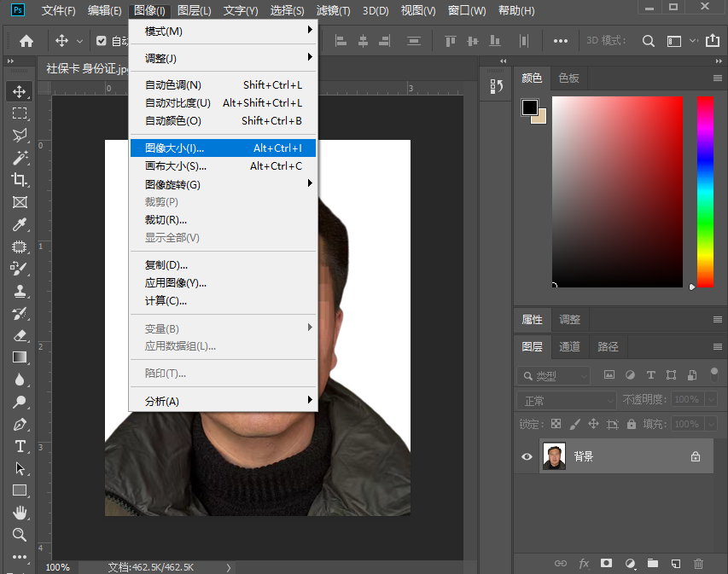Select the Move tool in the toolbox
Image resolution: width=728 pixels, height=574 pixels.
coord(19,91)
